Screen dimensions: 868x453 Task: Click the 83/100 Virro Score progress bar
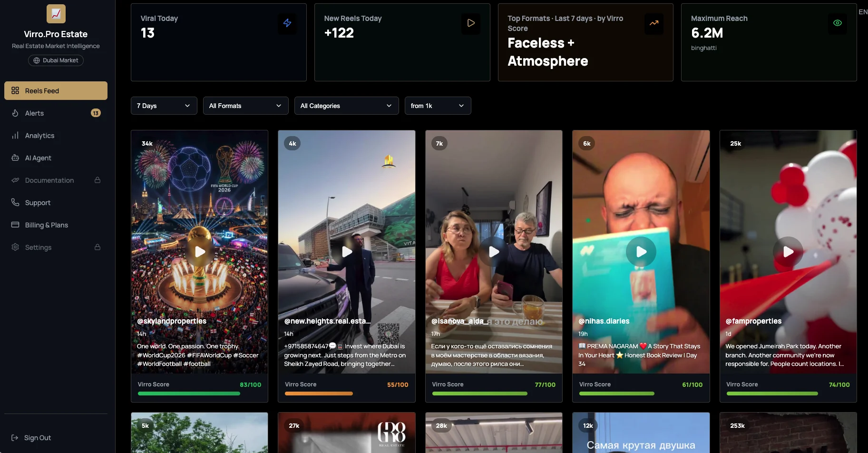[199, 394]
